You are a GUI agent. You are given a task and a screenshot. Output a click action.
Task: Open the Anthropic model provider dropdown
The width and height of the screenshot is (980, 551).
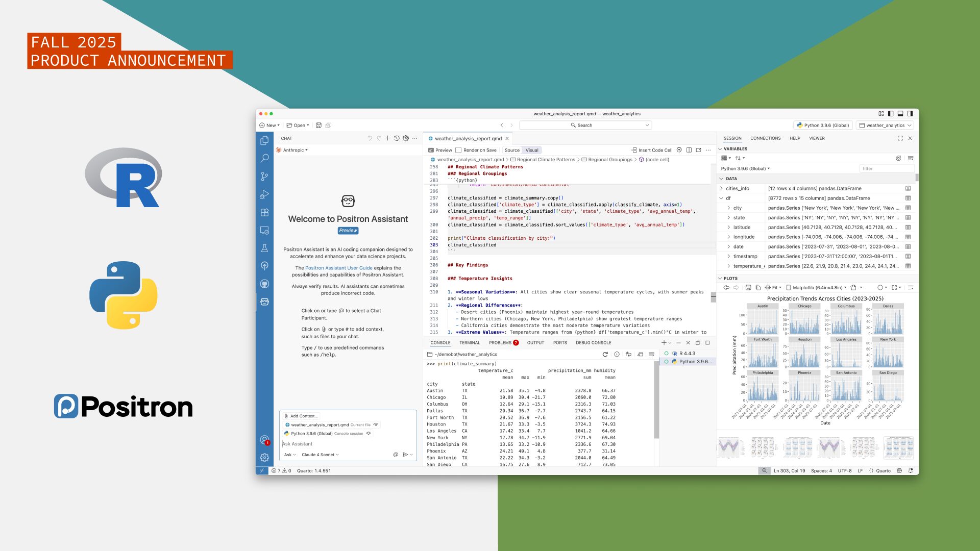click(x=292, y=150)
